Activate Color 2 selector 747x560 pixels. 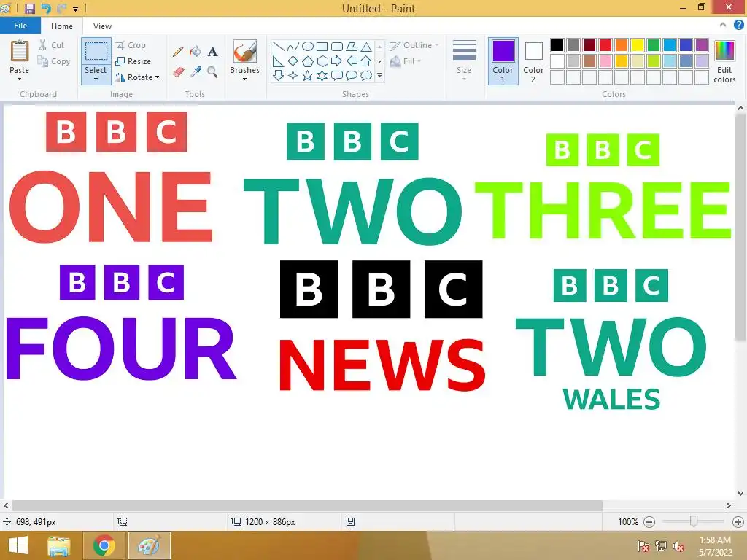pyautogui.click(x=533, y=61)
